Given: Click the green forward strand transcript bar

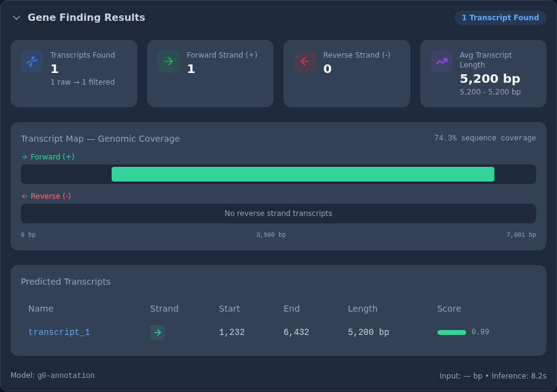Looking at the screenshot, I should pyautogui.click(x=303, y=174).
